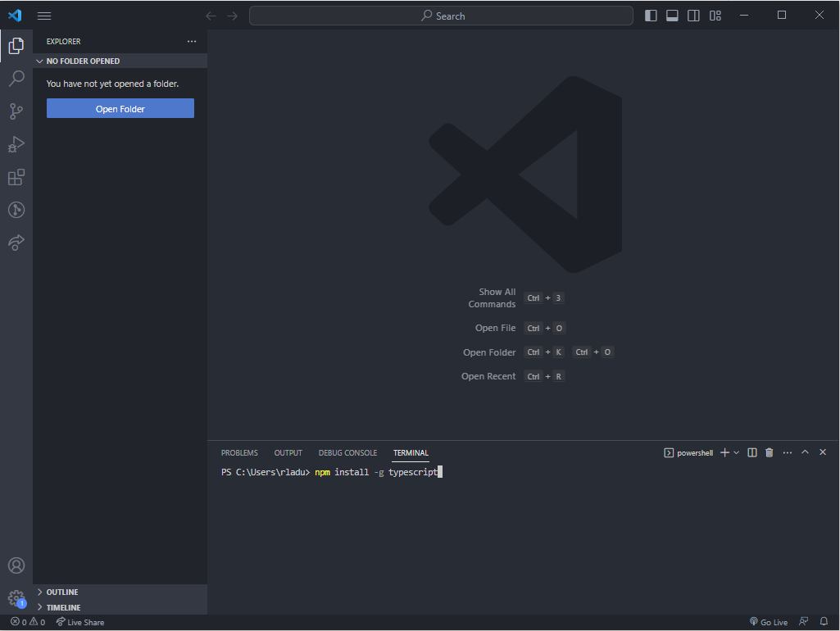840x631 pixels.
Task: Go forward with right arrow
Action: click(x=232, y=16)
